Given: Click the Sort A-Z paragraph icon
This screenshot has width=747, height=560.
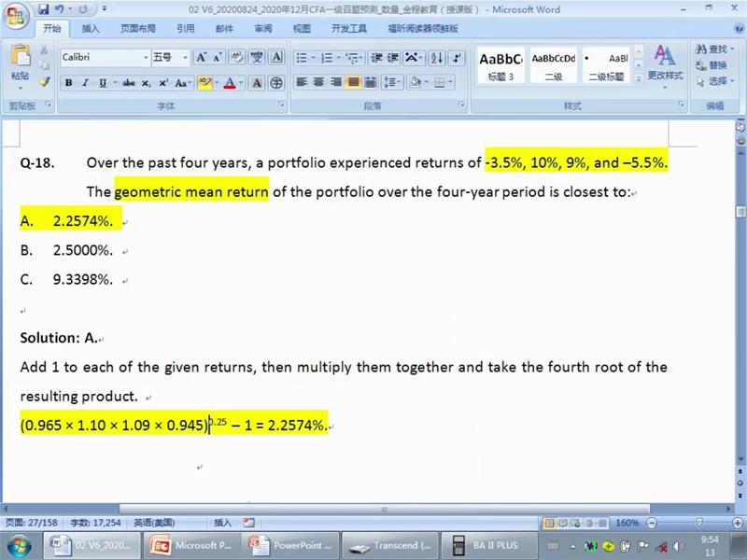Looking at the screenshot, I should [435, 58].
